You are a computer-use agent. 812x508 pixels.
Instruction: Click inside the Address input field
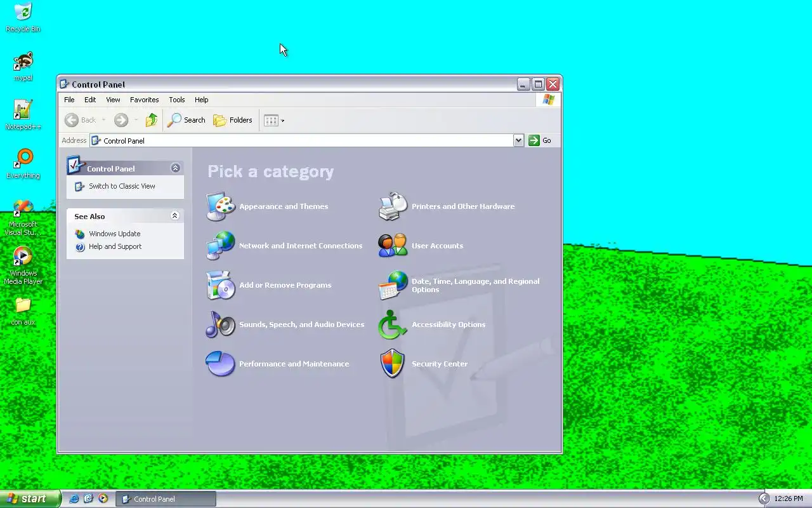[x=301, y=140]
